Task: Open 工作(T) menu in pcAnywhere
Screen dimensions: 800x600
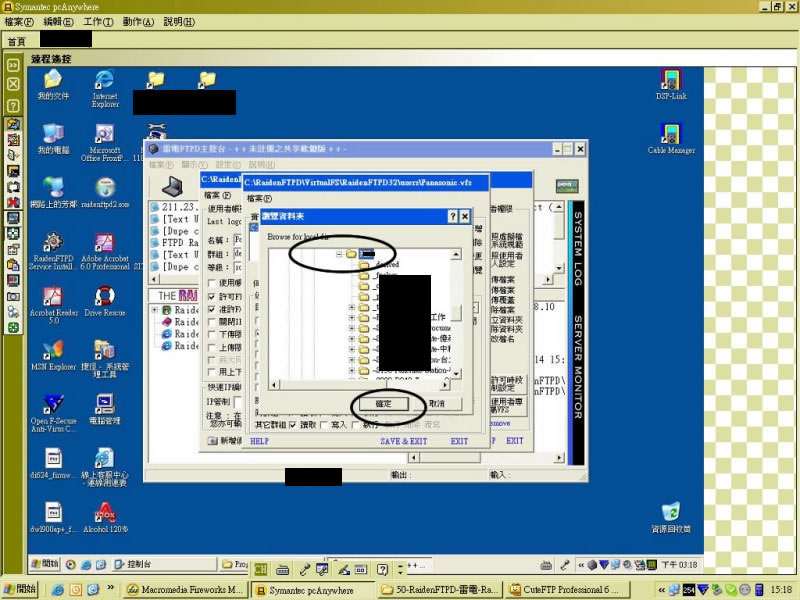Action: (x=98, y=22)
